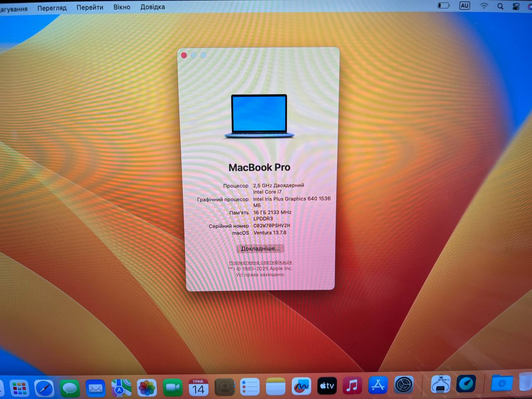Open the Messages app
Image resolution: width=532 pixels, height=399 pixels.
[70, 388]
